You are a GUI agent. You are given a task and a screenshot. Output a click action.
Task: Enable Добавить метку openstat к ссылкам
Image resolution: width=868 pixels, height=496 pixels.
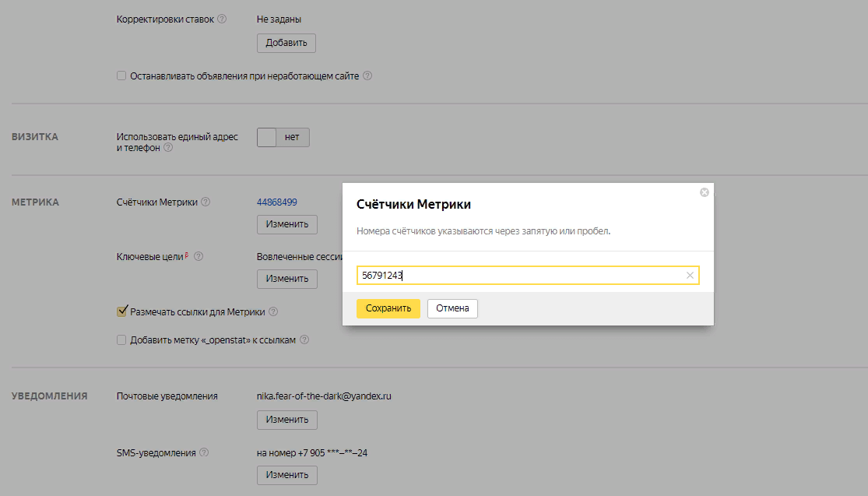[x=121, y=339]
